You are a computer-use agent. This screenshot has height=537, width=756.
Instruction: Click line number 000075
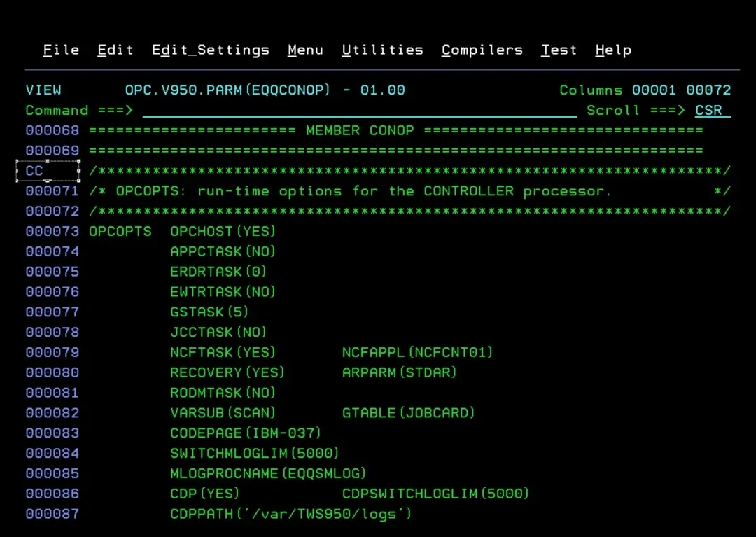point(52,272)
